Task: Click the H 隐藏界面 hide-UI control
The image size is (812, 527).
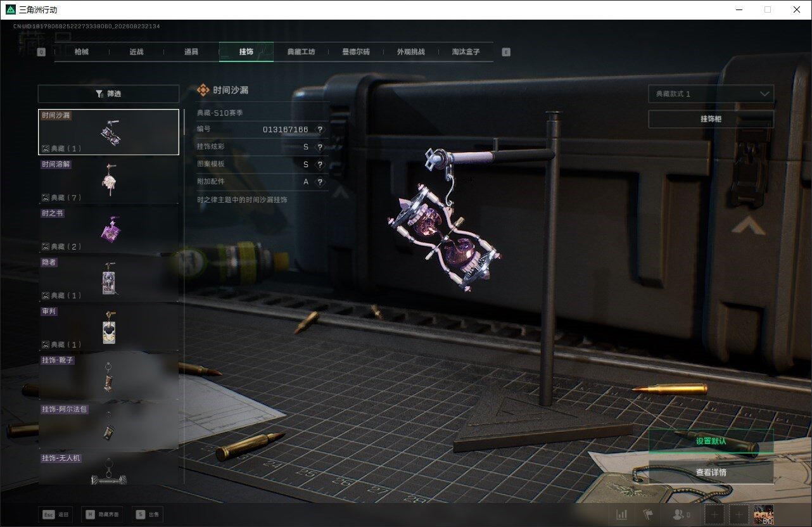Action: [x=103, y=514]
